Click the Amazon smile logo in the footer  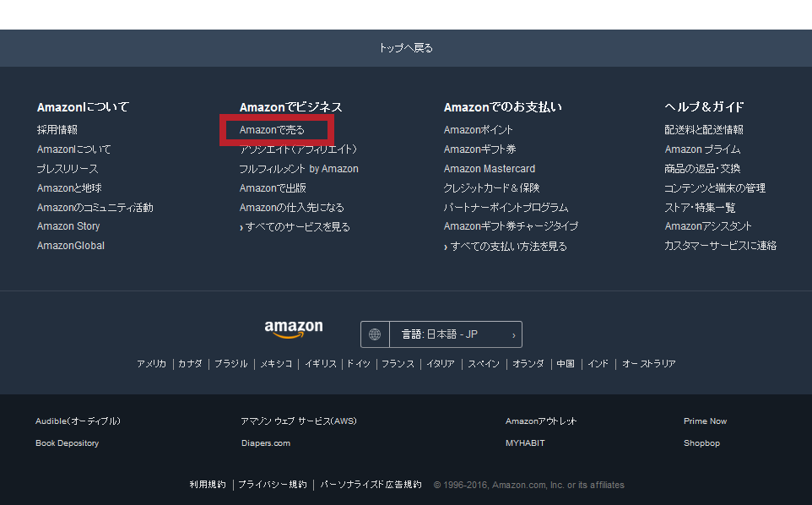[294, 329]
